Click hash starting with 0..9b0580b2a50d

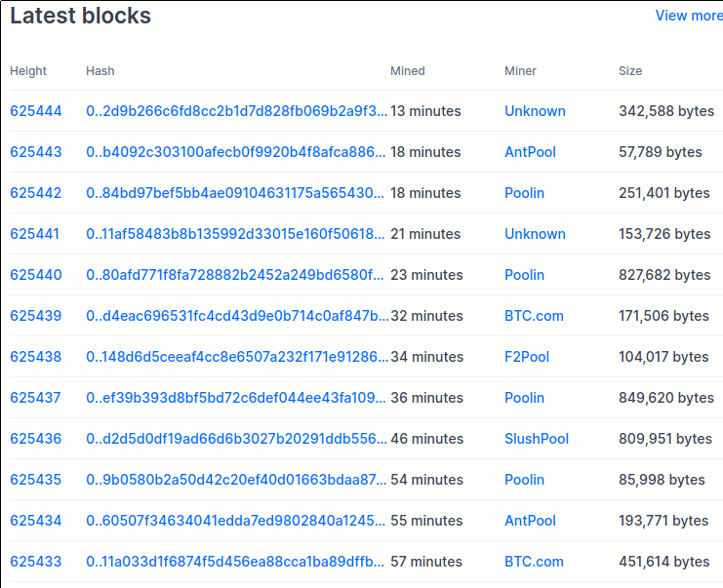point(236,480)
